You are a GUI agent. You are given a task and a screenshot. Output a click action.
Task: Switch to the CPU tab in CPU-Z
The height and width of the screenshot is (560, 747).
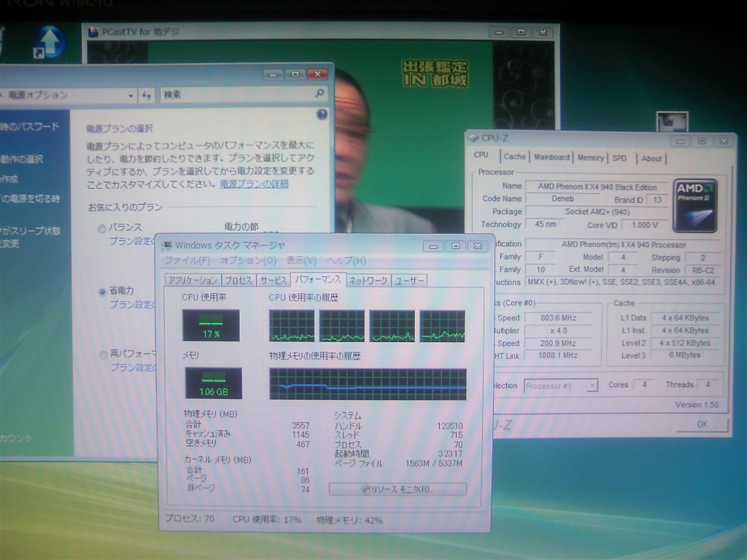click(481, 155)
